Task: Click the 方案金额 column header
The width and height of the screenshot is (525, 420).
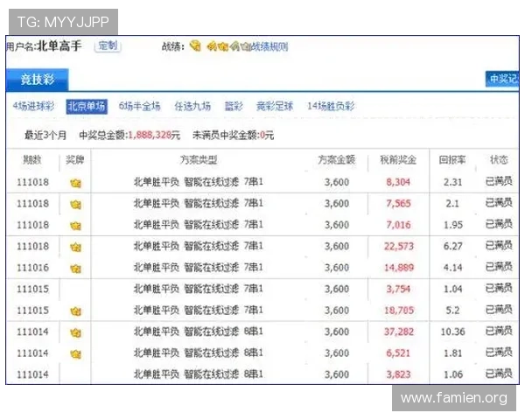Action: pos(337,160)
